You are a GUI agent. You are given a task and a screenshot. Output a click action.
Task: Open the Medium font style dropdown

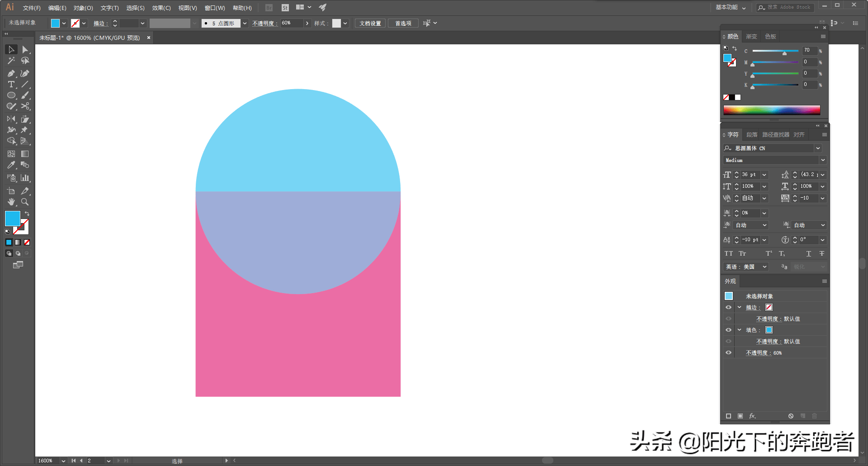[x=823, y=160]
